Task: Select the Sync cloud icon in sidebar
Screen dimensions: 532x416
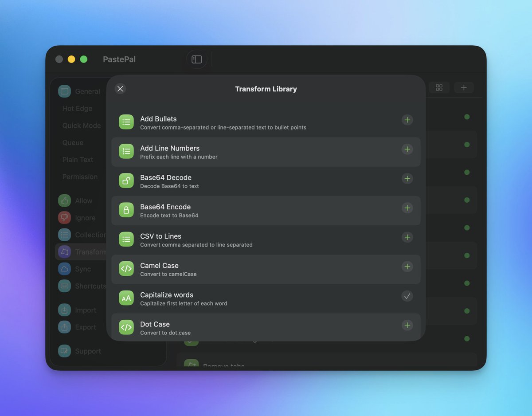Action: click(x=64, y=269)
